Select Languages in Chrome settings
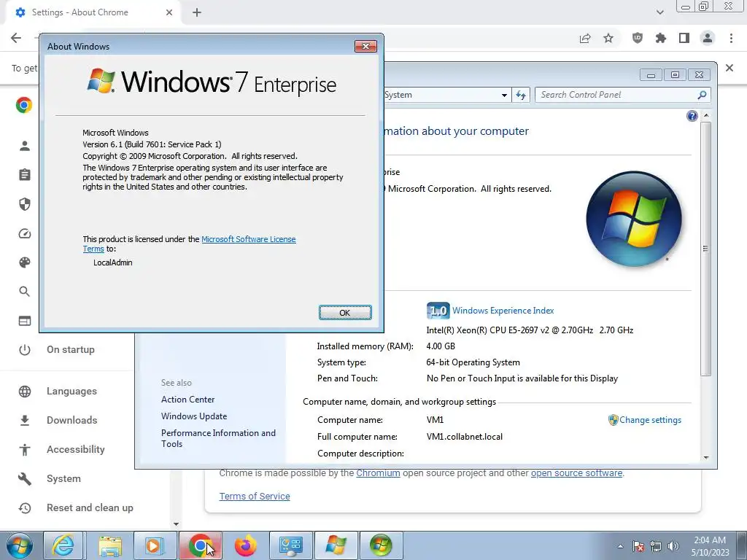 point(71,392)
